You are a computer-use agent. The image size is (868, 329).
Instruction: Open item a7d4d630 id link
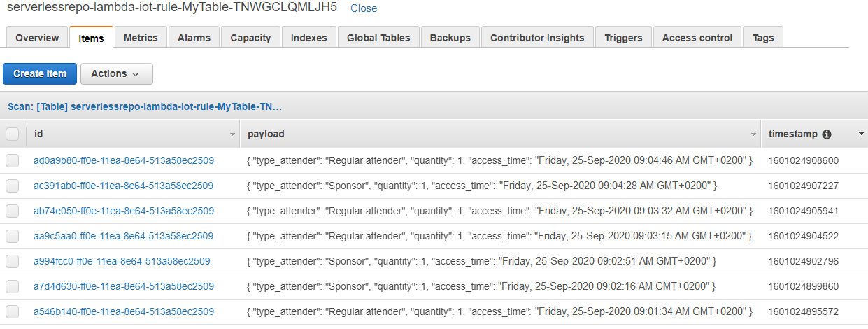pyautogui.click(x=124, y=286)
